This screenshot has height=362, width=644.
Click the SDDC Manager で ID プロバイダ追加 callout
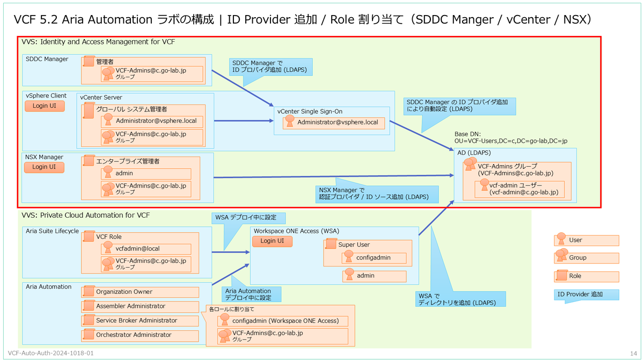(270, 67)
